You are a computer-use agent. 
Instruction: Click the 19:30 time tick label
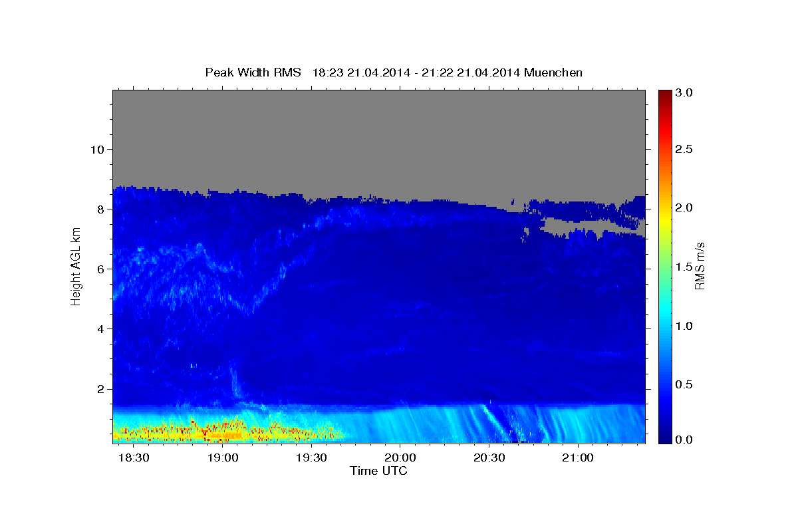(x=311, y=458)
